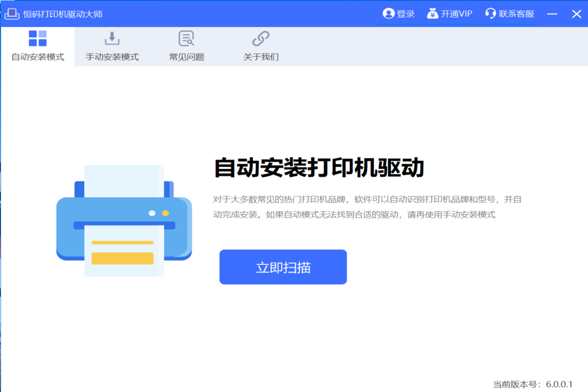Click the headset customer service icon
Screen dimensions: 588x392
[x=490, y=14]
